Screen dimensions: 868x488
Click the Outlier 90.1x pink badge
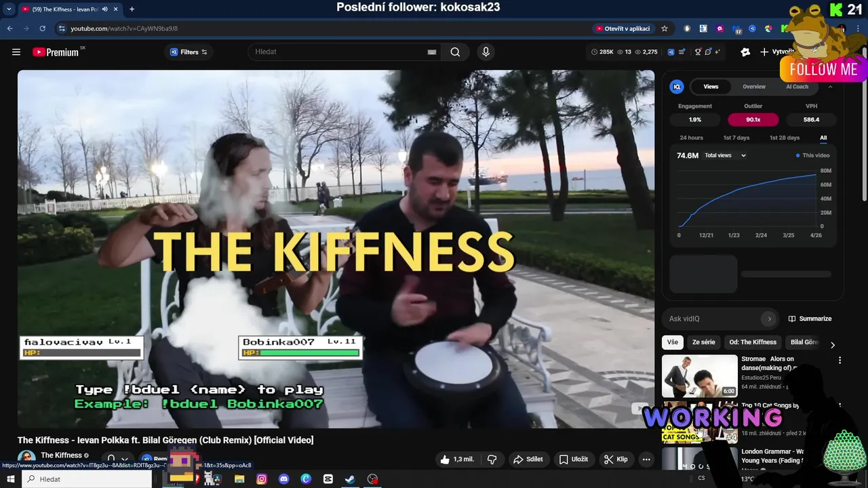(753, 119)
